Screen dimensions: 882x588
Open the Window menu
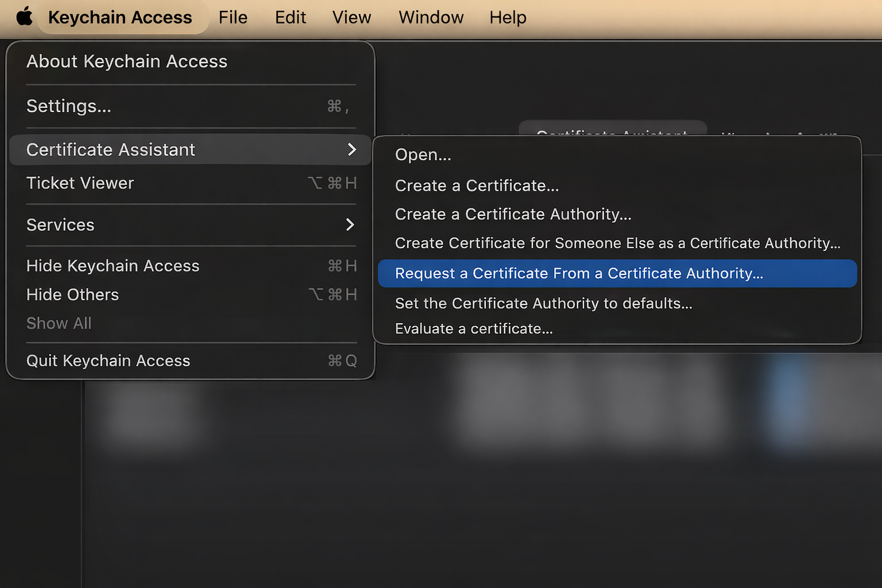pos(431,17)
